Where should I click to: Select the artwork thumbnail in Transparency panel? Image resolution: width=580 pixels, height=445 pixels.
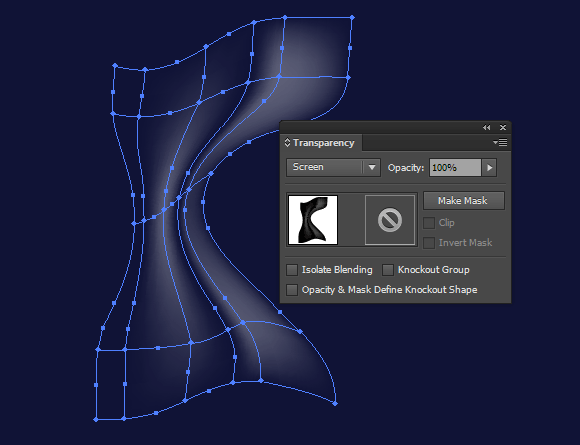(x=313, y=220)
